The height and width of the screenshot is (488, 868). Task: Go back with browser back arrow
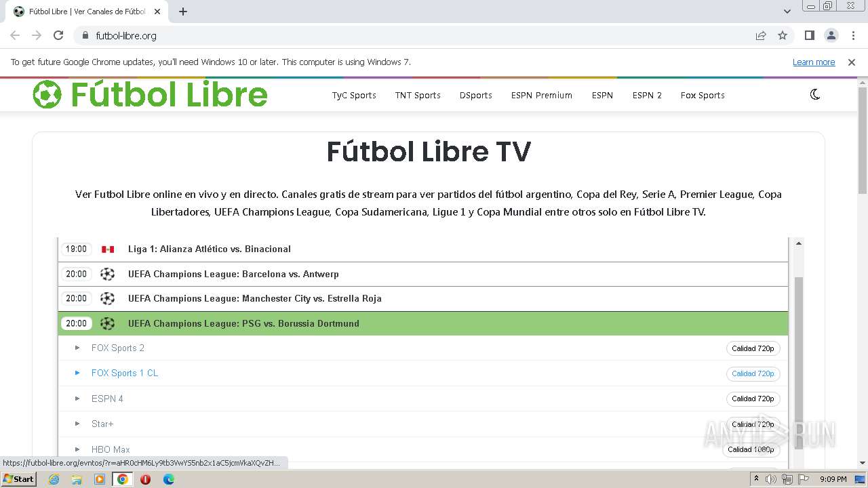click(x=15, y=35)
